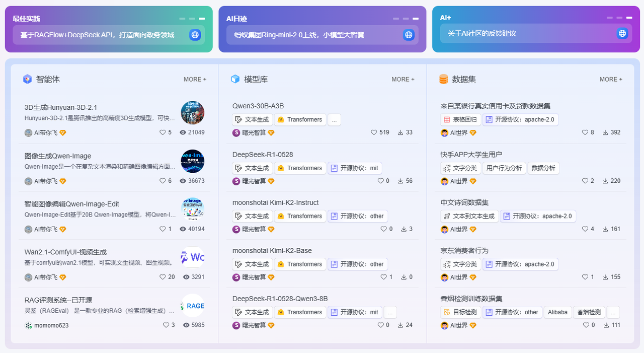644x353 pixels.
Task: Click AI日迹 banner heading
Action: (236, 19)
